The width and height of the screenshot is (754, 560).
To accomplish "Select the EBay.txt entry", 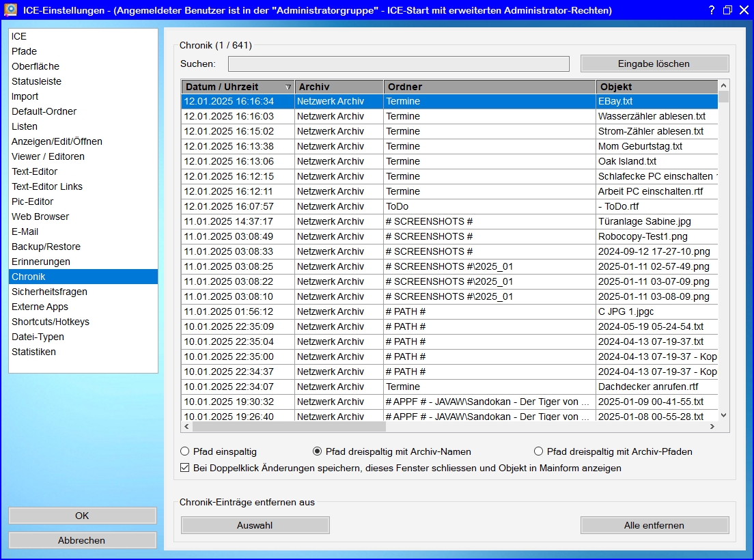I will [x=657, y=102].
